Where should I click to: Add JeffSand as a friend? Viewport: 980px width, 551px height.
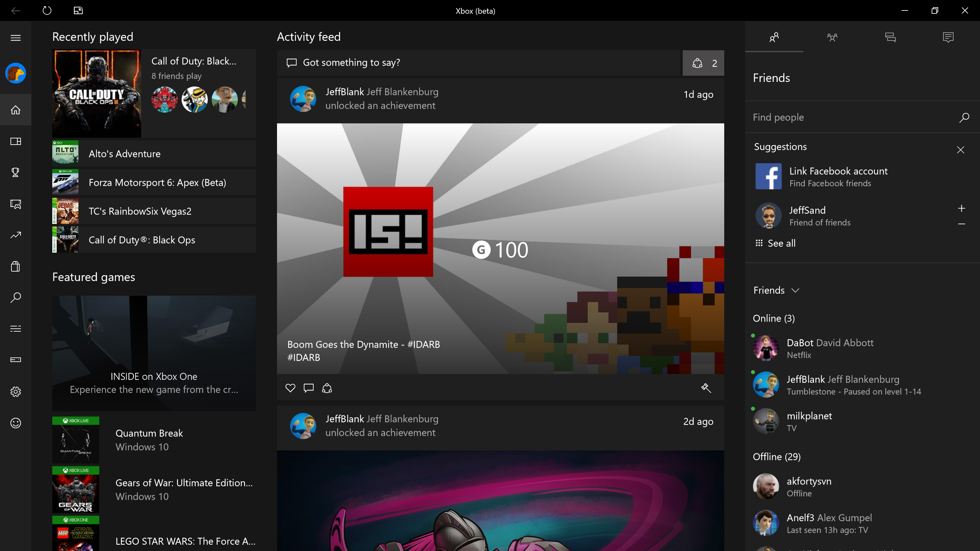(x=961, y=208)
